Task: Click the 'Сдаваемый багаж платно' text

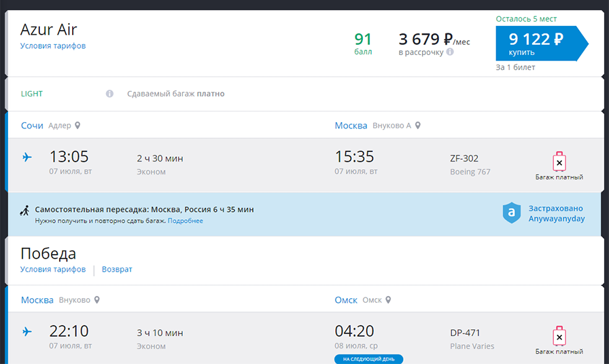Action: pyautogui.click(x=175, y=94)
